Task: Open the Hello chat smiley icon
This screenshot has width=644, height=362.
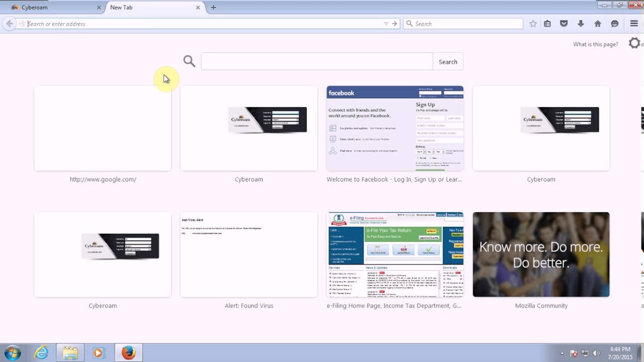Action: click(614, 24)
